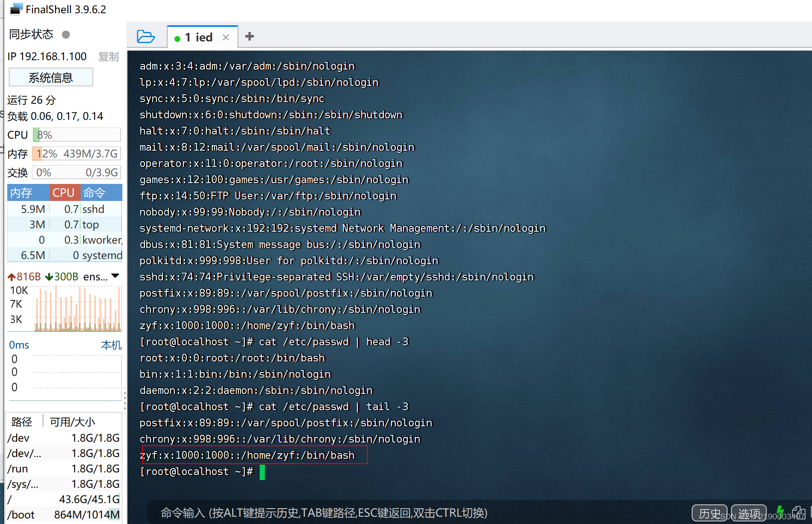Click the CPU 8% usage bar
Screen dimensions: 812x524
coord(77,135)
